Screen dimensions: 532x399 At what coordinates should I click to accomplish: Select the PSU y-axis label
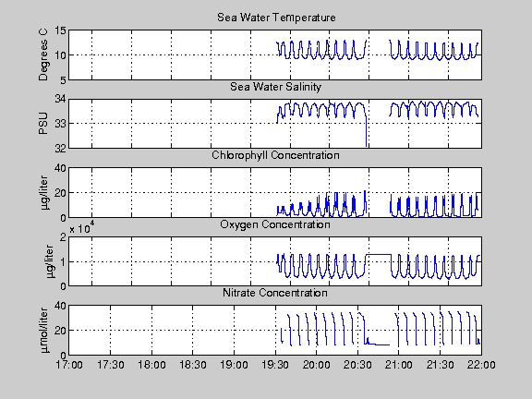(x=43, y=124)
